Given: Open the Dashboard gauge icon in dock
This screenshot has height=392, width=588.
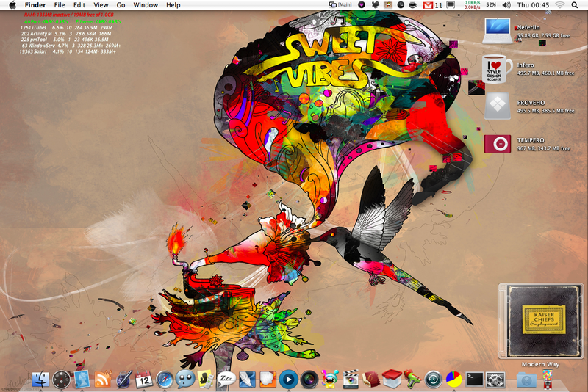Looking at the screenshot, I should [x=62, y=380].
